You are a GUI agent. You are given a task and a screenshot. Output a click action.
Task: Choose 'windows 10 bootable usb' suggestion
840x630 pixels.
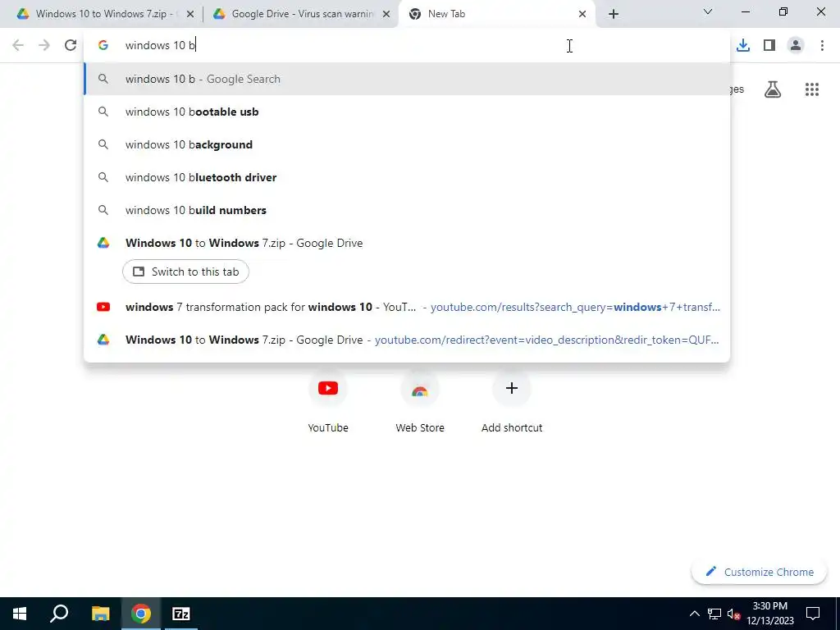pyautogui.click(x=407, y=112)
